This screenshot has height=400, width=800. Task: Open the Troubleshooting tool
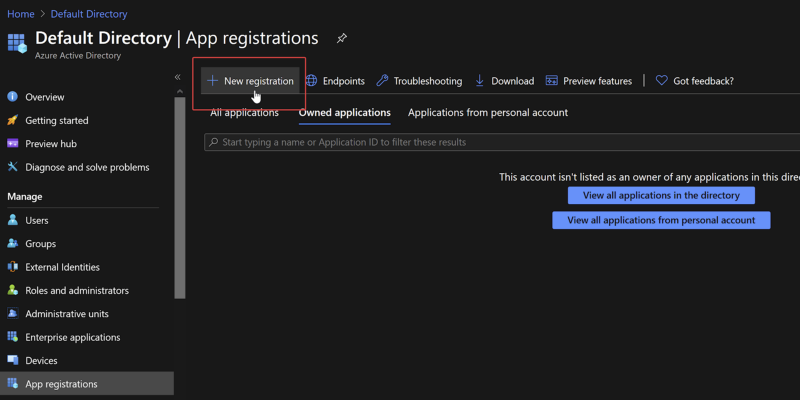coord(419,81)
